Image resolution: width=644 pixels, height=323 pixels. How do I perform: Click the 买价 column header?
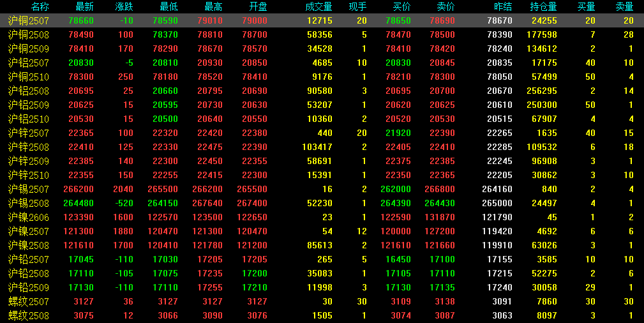point(401,6)
